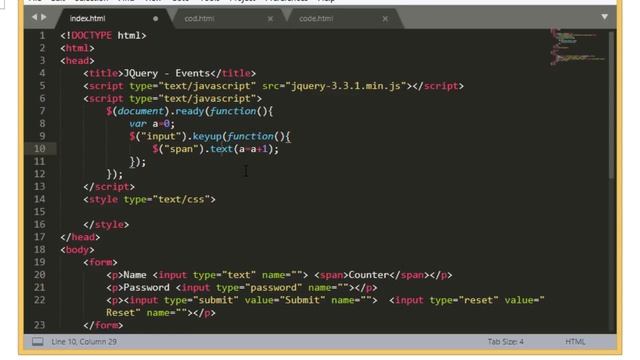Click the <span>Counter</span> text on line 20
This screenshot has width=640, height=360.
371,275
